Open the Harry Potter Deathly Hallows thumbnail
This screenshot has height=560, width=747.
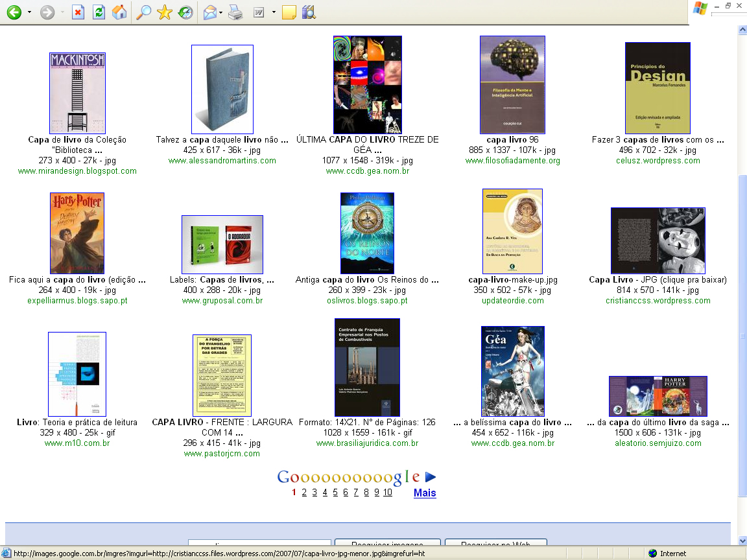pyautogui.click(x=77, y=233)
